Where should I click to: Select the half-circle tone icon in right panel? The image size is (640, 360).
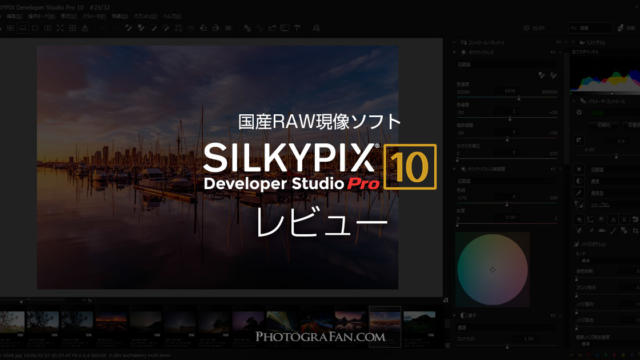[x=580, y=181]
